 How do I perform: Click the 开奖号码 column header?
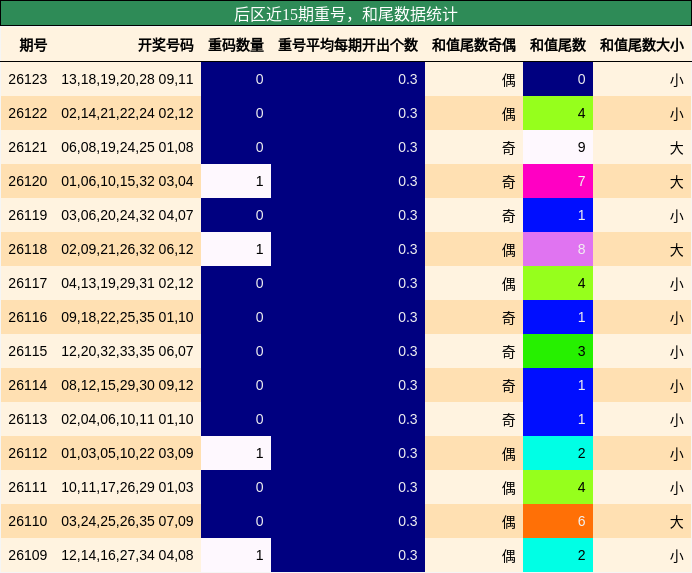[165, 45]
